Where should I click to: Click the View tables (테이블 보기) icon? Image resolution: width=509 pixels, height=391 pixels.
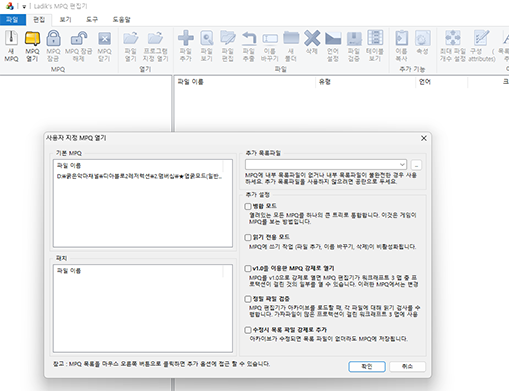coord(375,37)
